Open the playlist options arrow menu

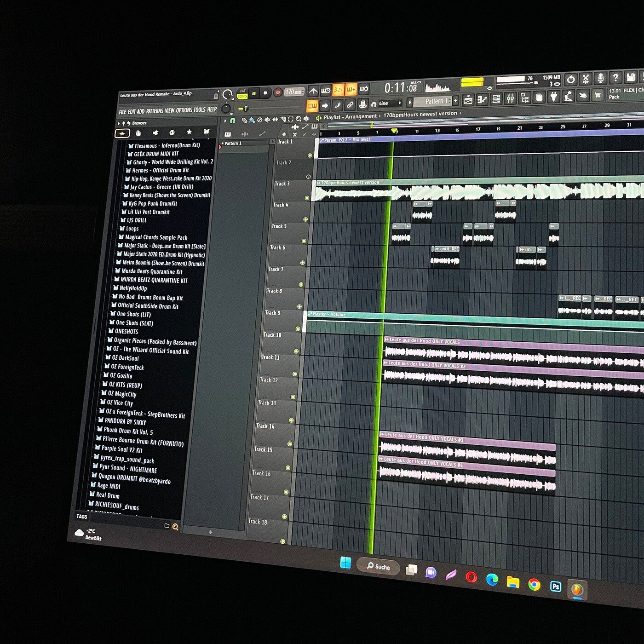(x=225, y=121)
